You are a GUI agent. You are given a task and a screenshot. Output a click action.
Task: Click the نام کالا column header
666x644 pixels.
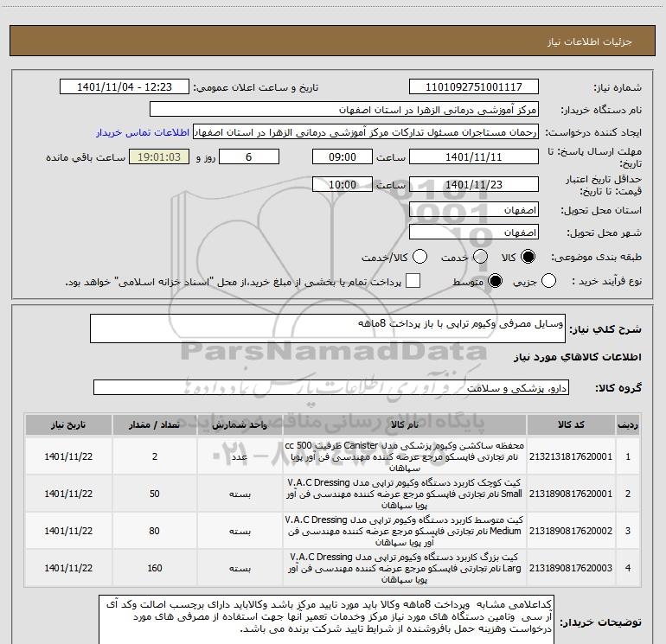(x=405, y=424)
